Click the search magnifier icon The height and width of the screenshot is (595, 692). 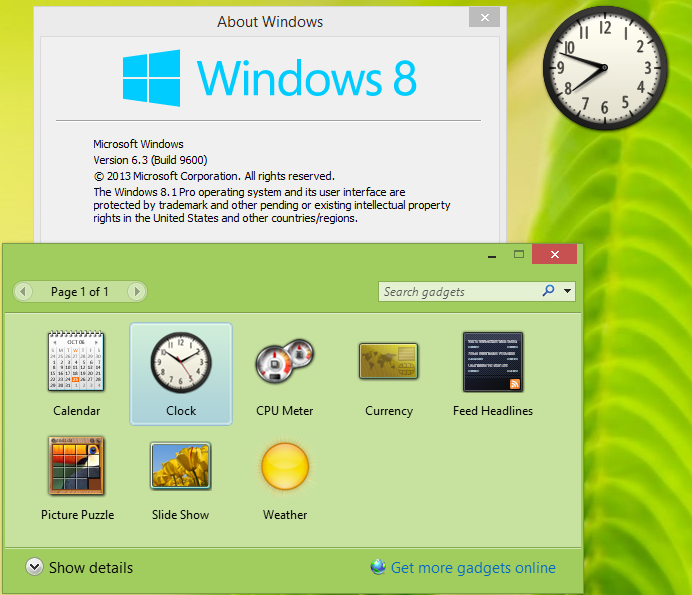pos(548,291)
